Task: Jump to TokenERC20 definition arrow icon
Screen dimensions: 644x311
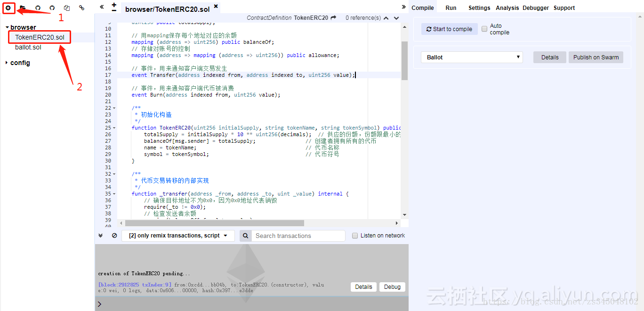Action: pos(333,18)
